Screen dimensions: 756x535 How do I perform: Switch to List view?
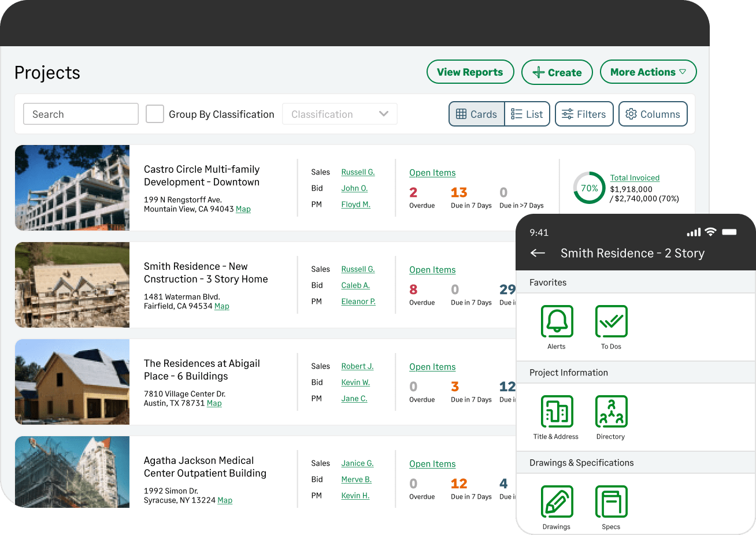(527, 114)
